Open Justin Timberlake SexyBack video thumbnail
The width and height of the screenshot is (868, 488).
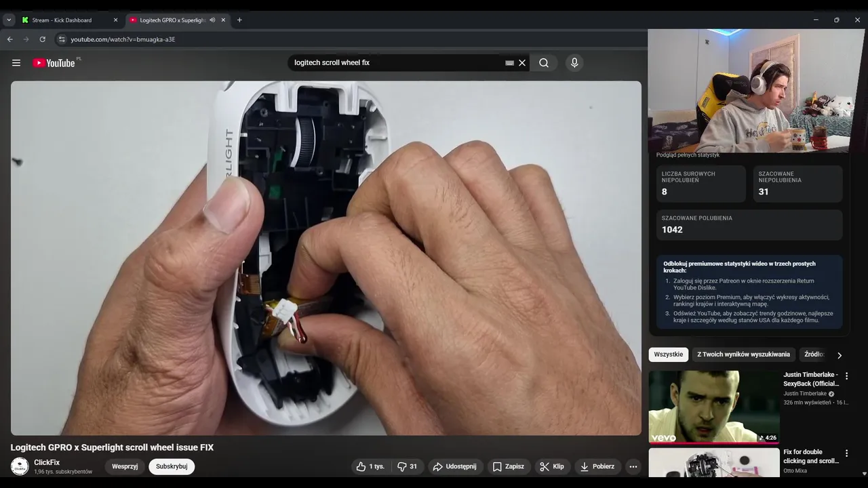(713, 407)
